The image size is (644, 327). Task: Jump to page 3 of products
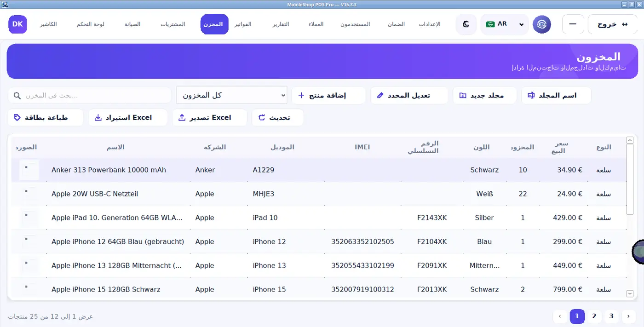point(611,316)
